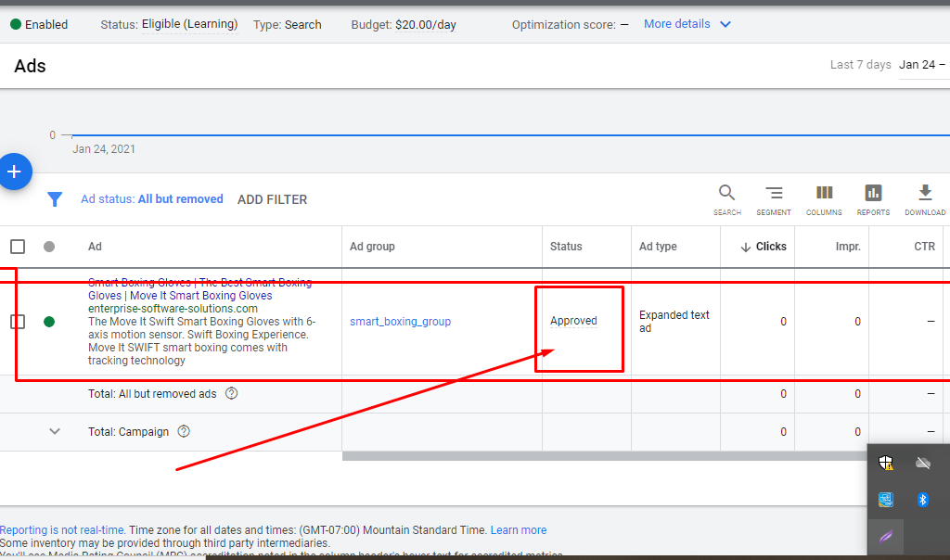Image resolution: width=950 pixels, height=560 pixels.
Task: Click the ADD FILTER button
Action: (x=272, y=199)
